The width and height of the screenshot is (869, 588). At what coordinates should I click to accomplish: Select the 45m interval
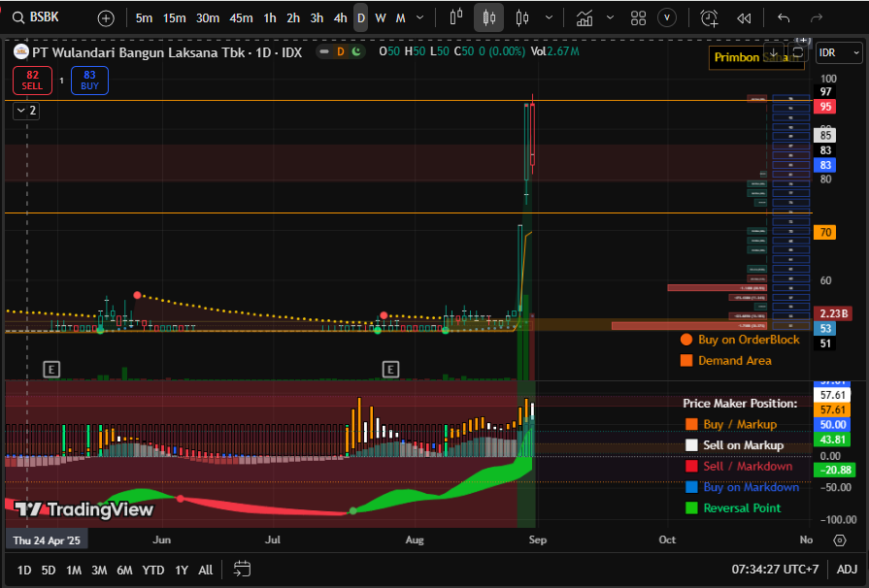coord(241,18)
